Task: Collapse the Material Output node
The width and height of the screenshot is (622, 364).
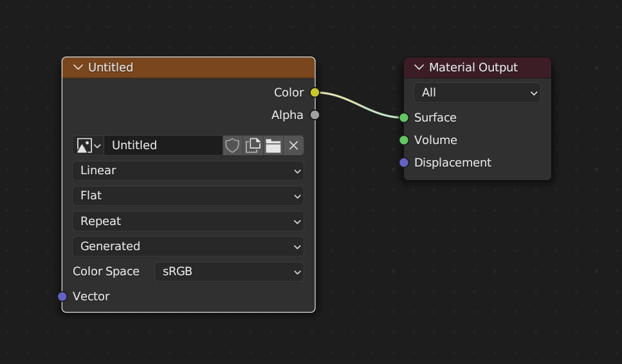Action: click(x=419, y=68)
